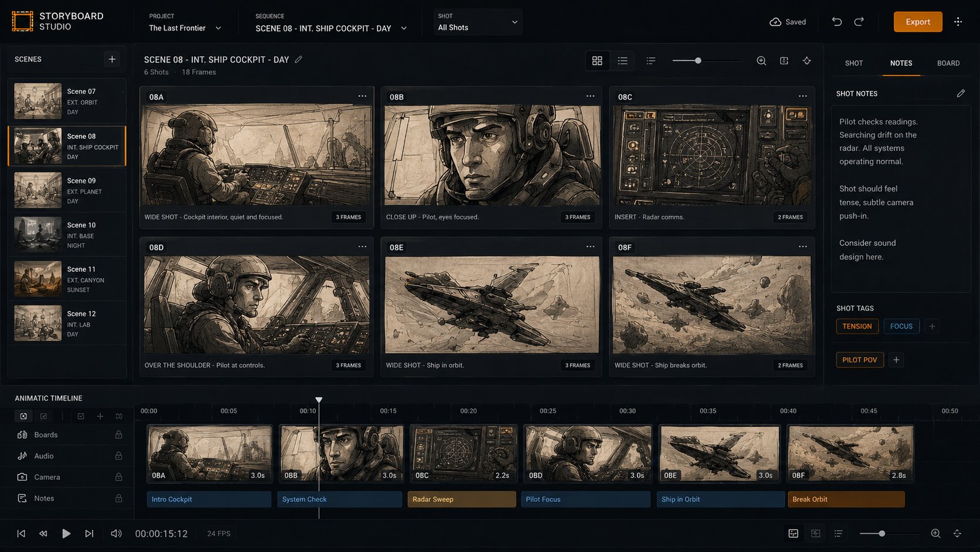Open the Shot filter dropdown, All Shots
Viewport: 980px width, 552px height.
click(x=478, y=22)
